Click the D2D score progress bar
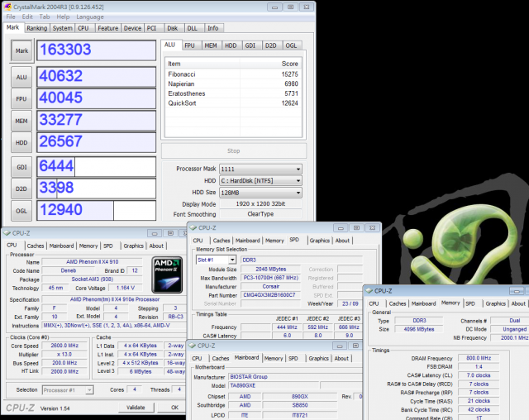The height and width of the screenshot is (420, 529). tap(96, 189)
